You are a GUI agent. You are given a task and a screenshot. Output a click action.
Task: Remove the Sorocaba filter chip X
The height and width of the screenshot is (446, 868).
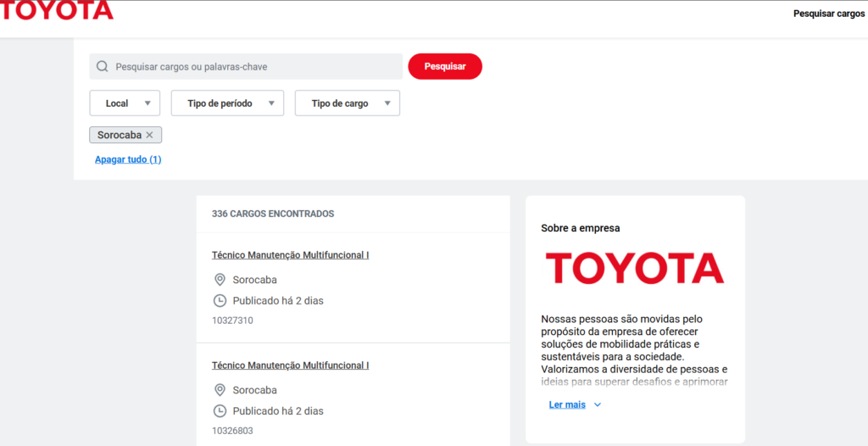tap(149, 135)
